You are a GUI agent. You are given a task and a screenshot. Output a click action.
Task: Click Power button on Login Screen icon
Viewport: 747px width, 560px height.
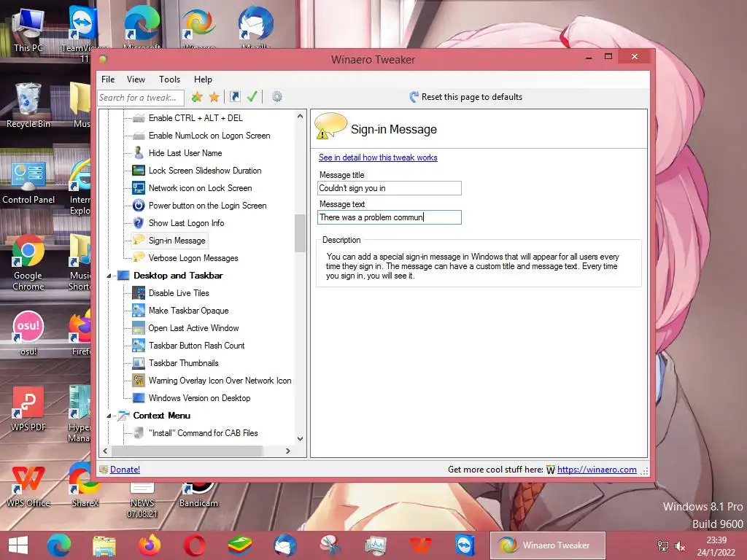[139, 205]
